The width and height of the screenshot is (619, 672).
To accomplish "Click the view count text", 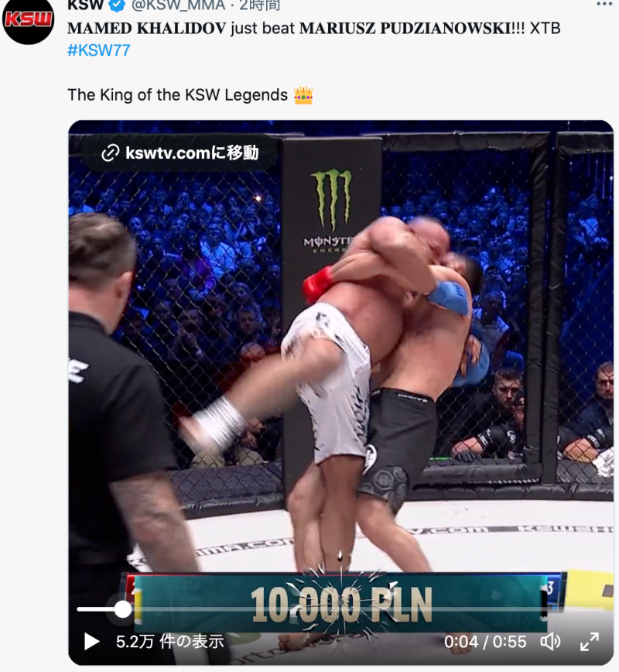I will point(170,642).
